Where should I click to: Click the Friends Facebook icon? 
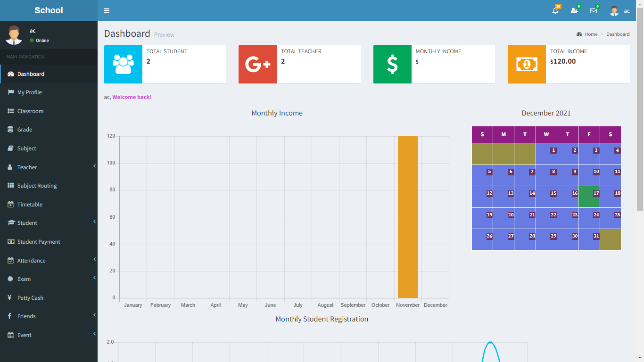pyautogui.click(x=9, y=316)
